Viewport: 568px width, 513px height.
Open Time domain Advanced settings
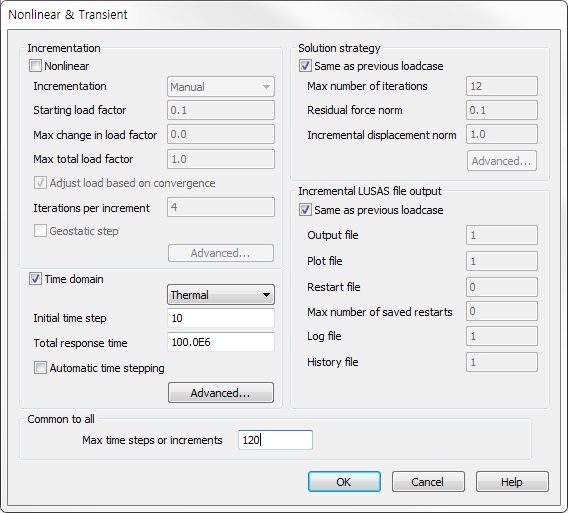[221, 393]
